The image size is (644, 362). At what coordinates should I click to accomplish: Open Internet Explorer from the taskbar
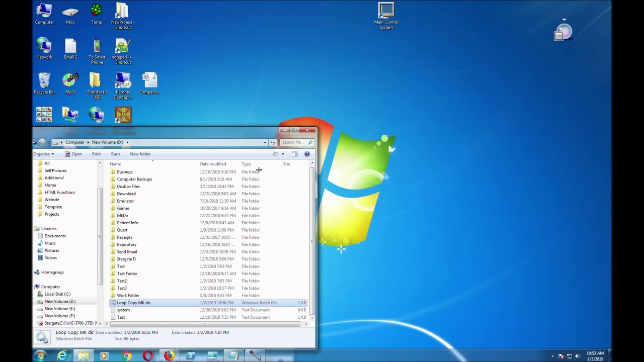pyautogui.click(x=62, y=356)
